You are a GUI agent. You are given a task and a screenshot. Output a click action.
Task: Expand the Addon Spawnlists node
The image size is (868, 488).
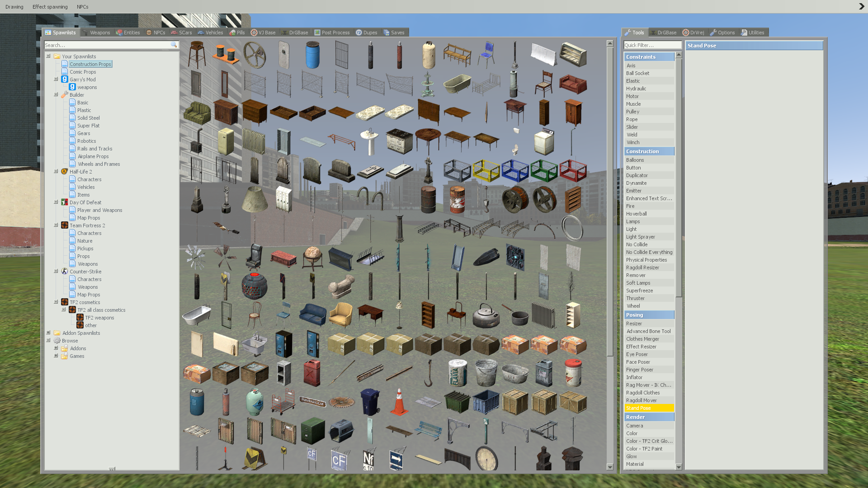point(48,333)
